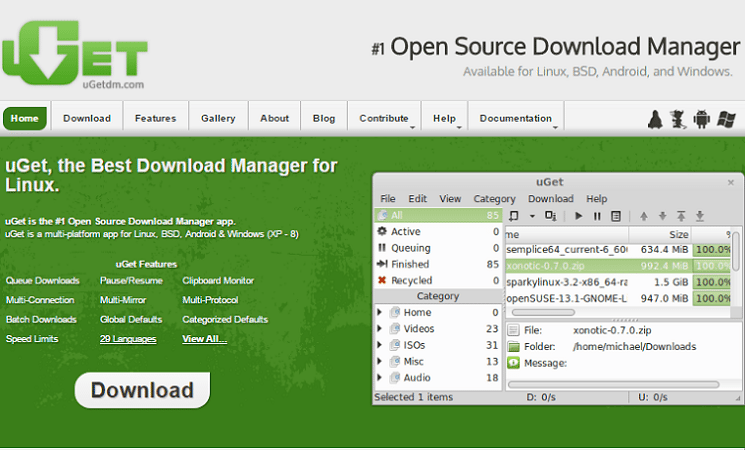Viewport: 745px width, 450px height.
Task: Open the Category menu in uGet
Action: point(494,199)
